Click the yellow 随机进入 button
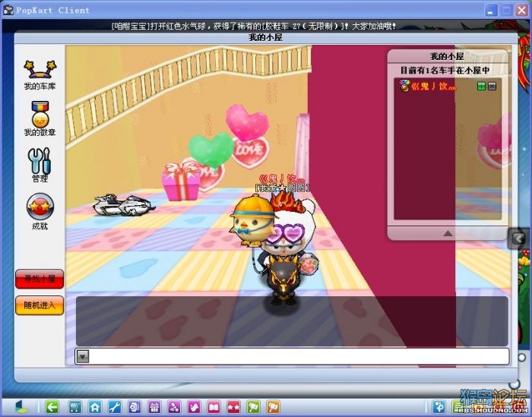Image resolution: width=532 pixels, height=417 pixels. click(40, 305)
